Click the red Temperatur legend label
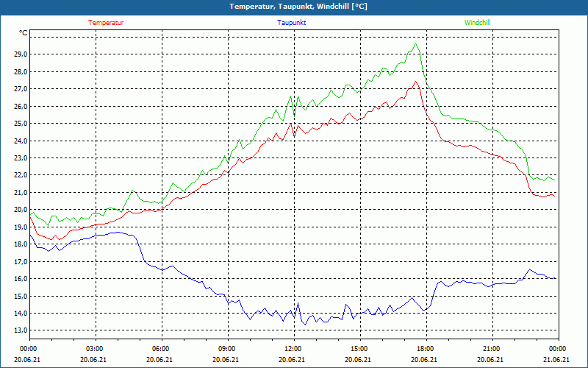The width and height of the screenshot is (588, 368). [106, 23]
